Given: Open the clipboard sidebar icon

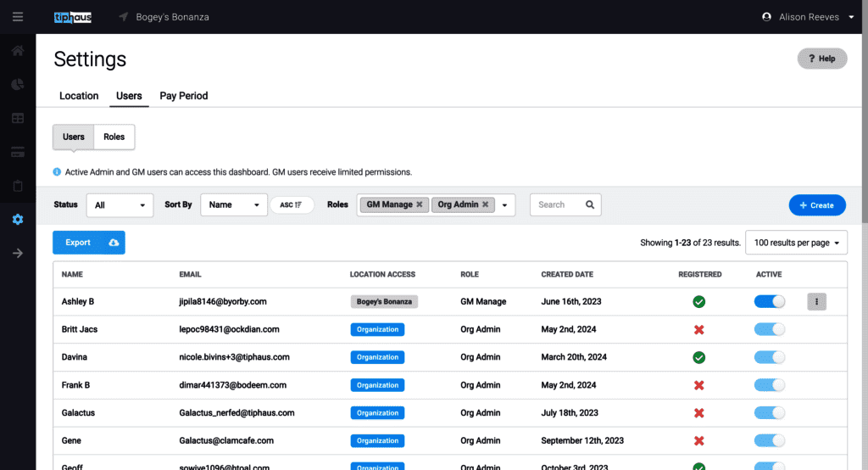Looking at the screenshot, I should pyautogui.click(x=18, y=186).
